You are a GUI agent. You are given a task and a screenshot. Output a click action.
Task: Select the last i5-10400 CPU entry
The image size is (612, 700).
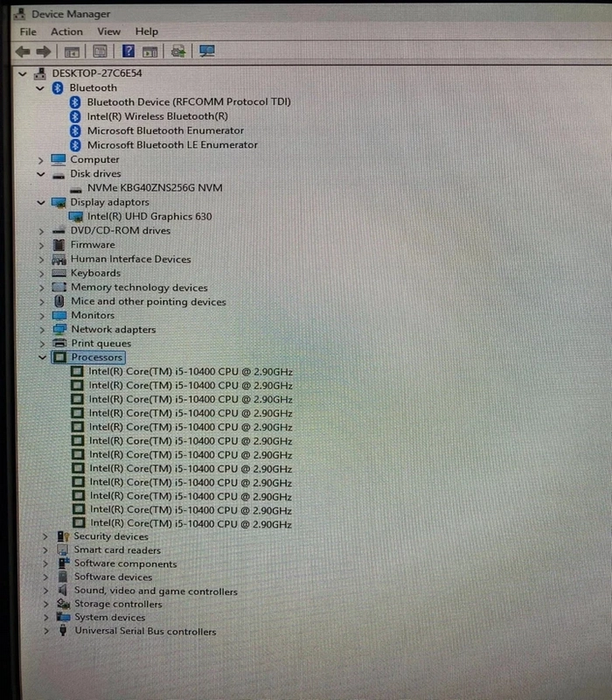(191, 523)
